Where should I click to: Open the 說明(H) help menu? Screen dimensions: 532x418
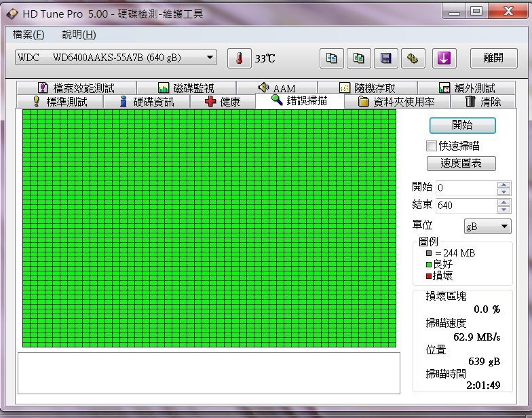pos(79,34)
